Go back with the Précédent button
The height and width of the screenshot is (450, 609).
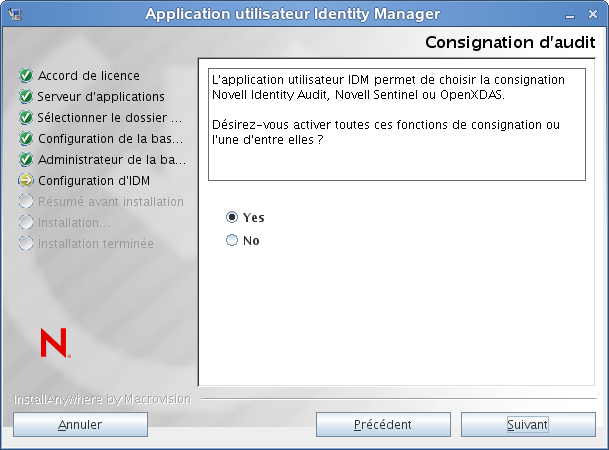383,425
